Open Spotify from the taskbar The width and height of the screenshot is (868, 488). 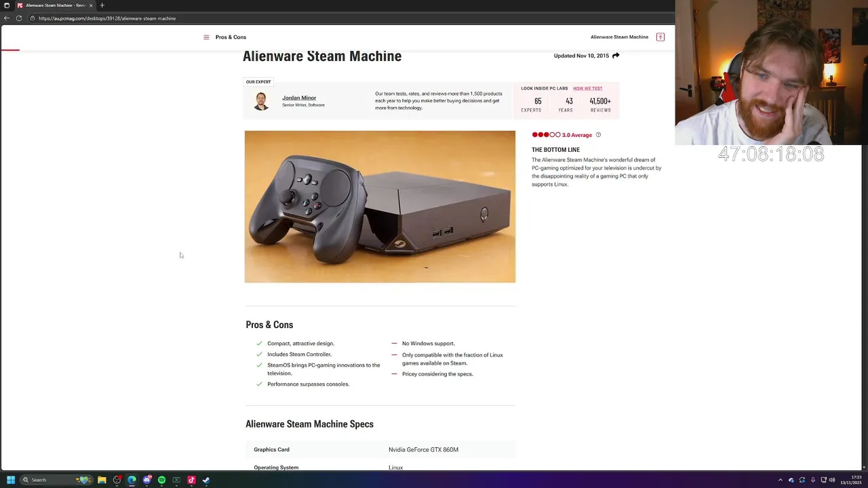[161, 480]
